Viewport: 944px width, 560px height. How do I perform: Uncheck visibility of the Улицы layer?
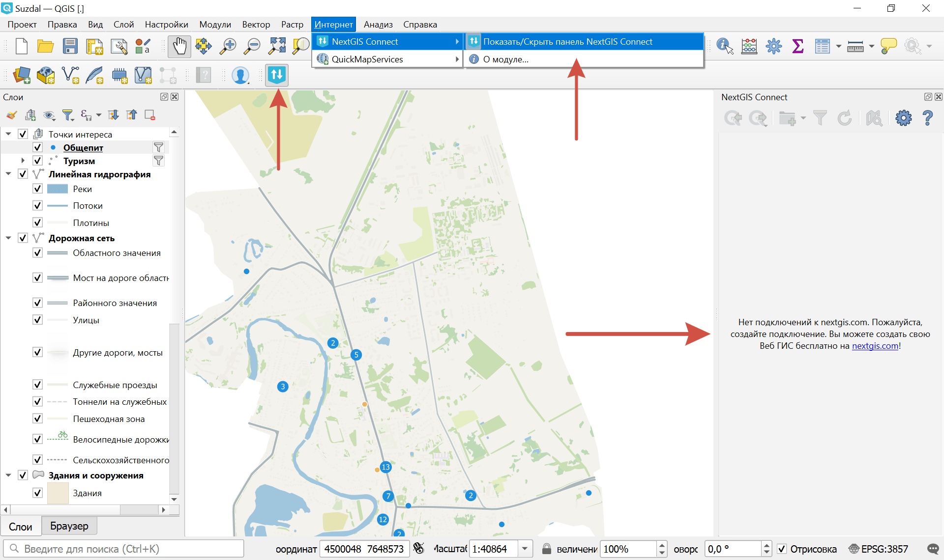(38, 319)
